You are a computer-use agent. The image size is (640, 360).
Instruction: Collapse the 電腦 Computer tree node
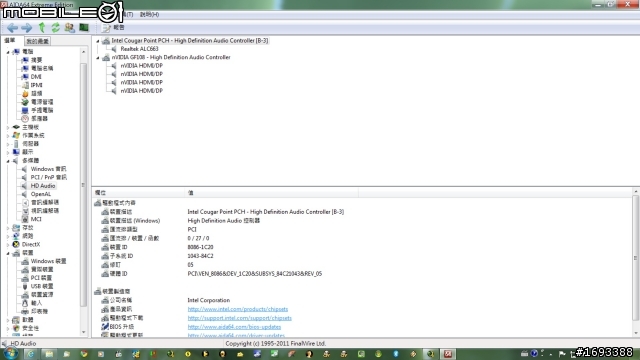coord(8,52)
